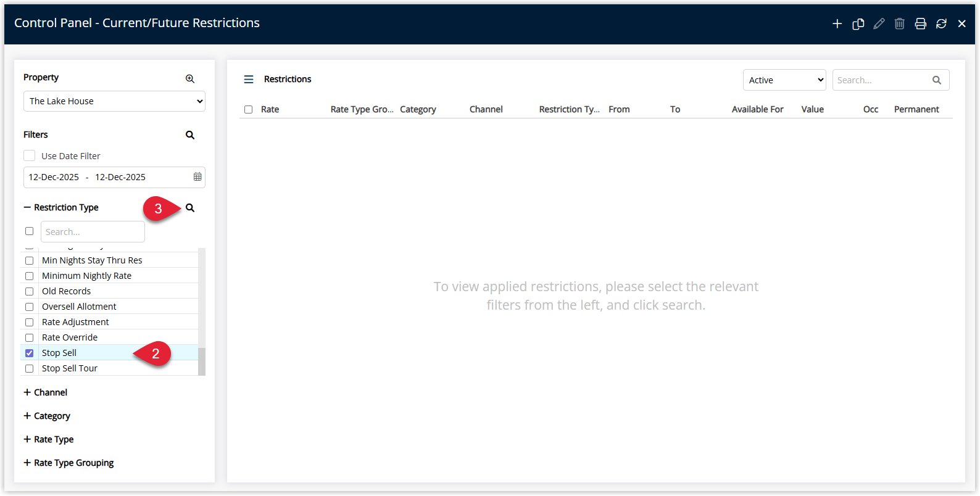Check the Oversell Allotment checkbox

29,307
